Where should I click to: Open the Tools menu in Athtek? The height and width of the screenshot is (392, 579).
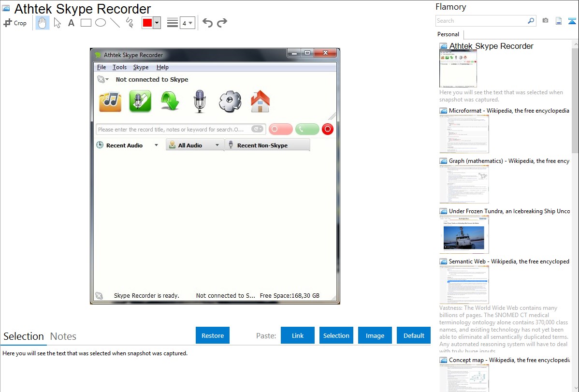120,67
